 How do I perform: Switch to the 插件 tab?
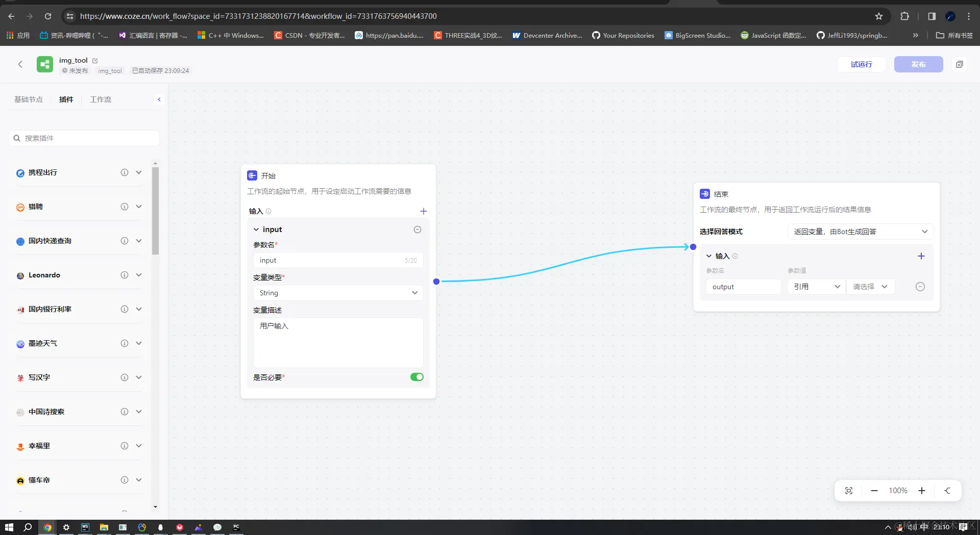[x=66, y=99]
